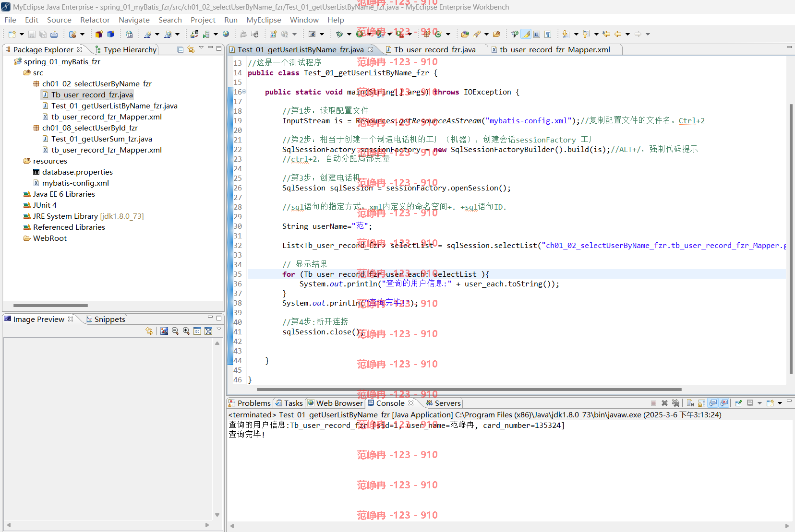Click the Search flashlight toolbar icon
The height and width of the screenshot is (532, 795).
477,34
